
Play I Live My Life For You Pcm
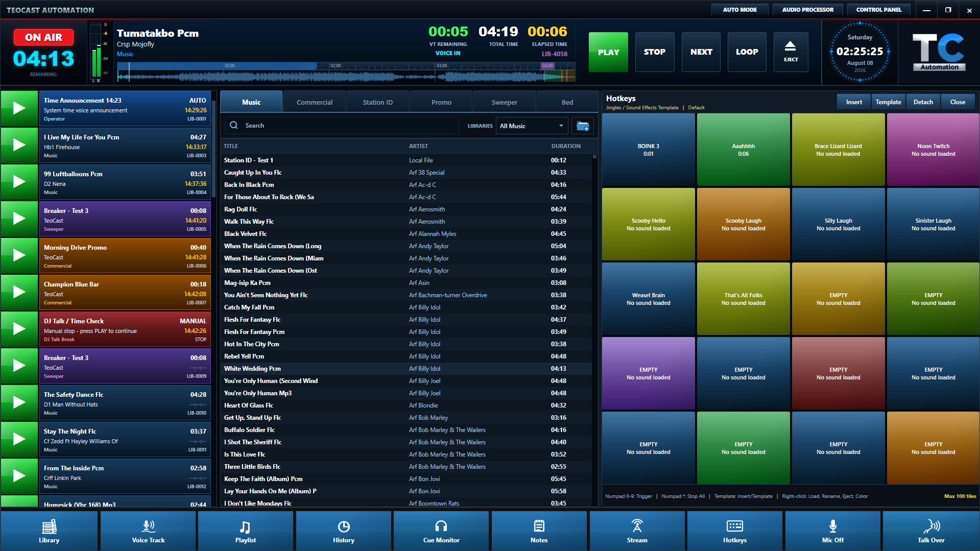click(19, 145)
